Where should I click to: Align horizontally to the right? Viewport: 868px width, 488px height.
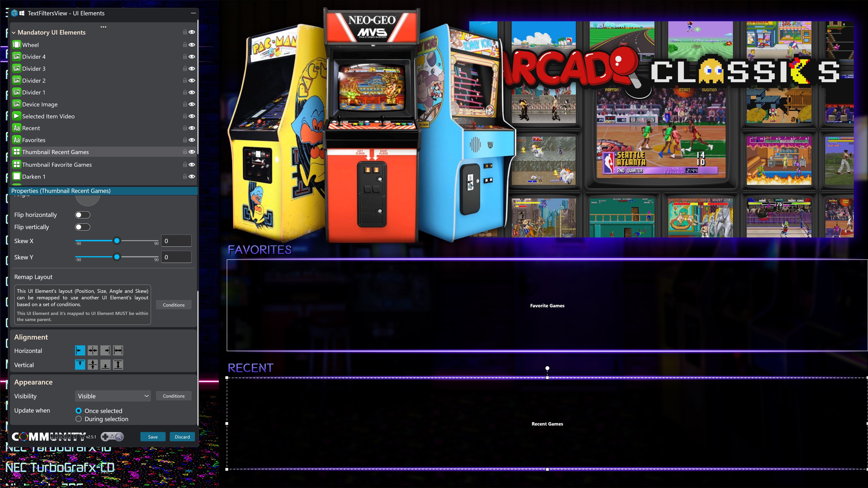[106, 351]
